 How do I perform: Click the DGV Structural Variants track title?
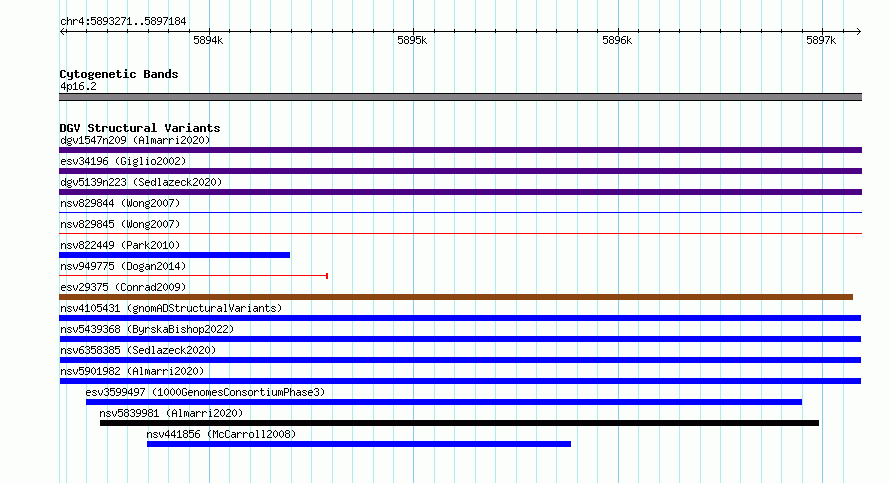[x=140, y=128]
